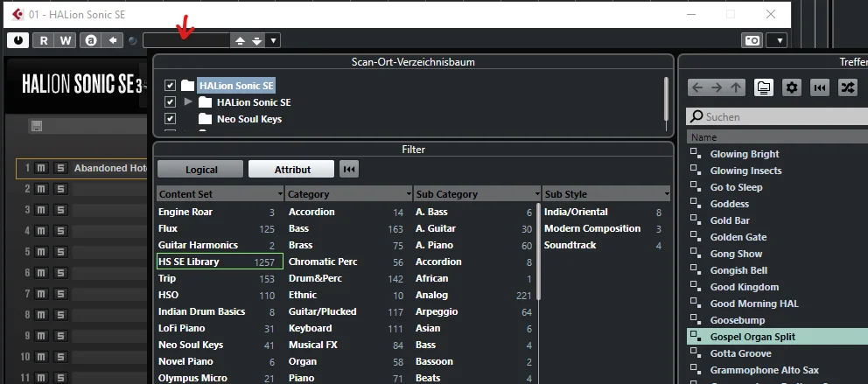Switch to the Attribut filter tab
The image size is (868, 384).
(291, 170)
